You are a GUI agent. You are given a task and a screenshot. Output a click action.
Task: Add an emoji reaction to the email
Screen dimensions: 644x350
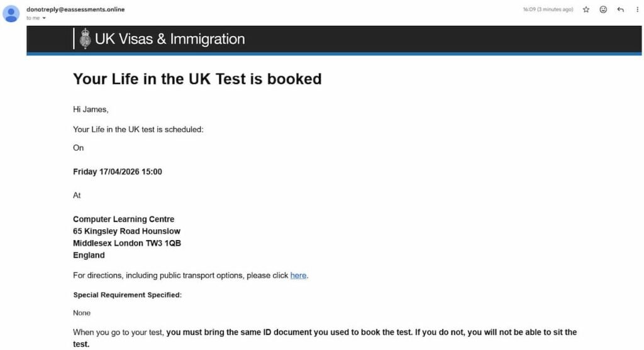(603, 9)
